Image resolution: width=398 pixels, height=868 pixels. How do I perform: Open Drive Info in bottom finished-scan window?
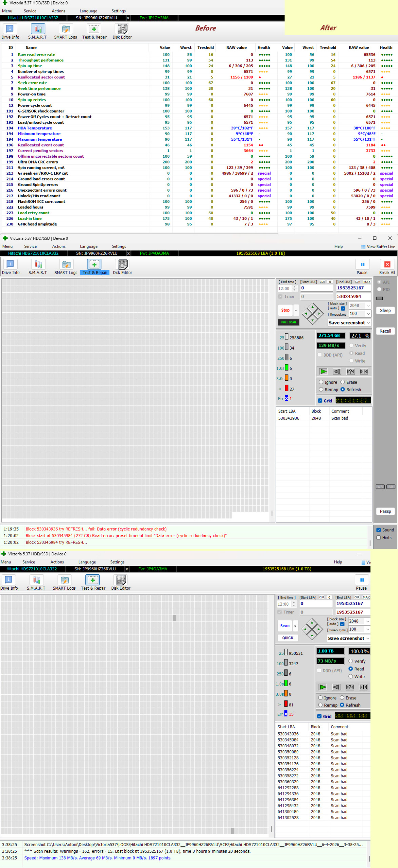coord(9,583)
